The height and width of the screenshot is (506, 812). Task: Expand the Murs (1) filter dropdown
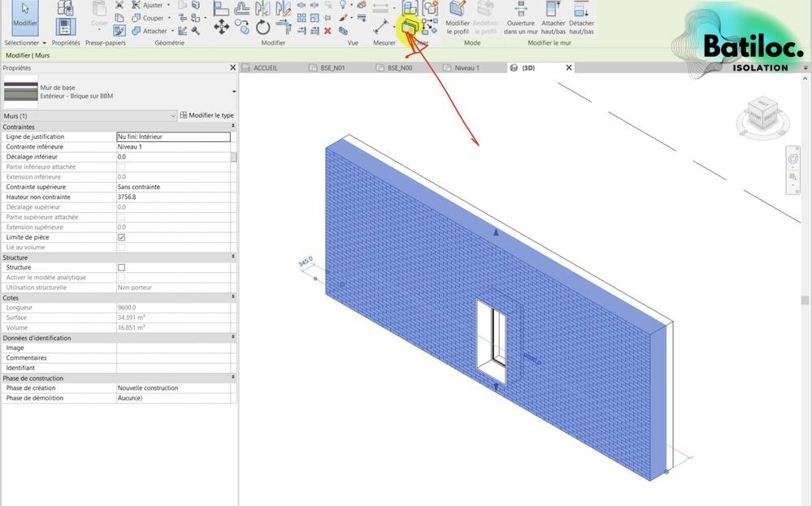(173, 116)
